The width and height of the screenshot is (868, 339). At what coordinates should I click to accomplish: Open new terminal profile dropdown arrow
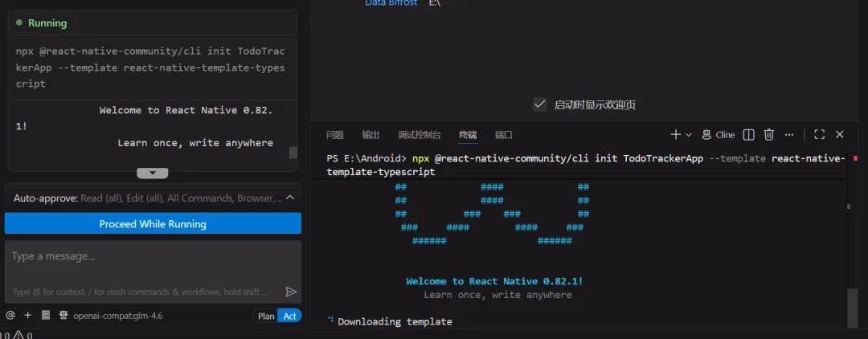(x=689, y=135)
